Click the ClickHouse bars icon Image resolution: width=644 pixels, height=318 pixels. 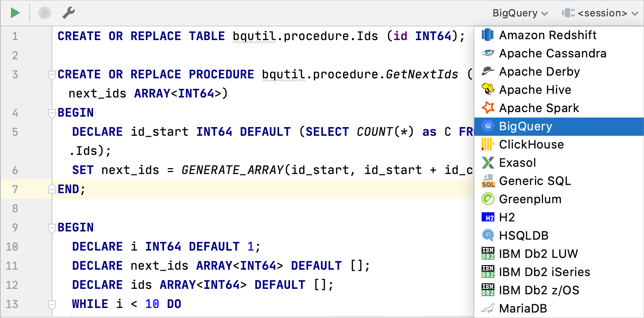tap(488, 144)
